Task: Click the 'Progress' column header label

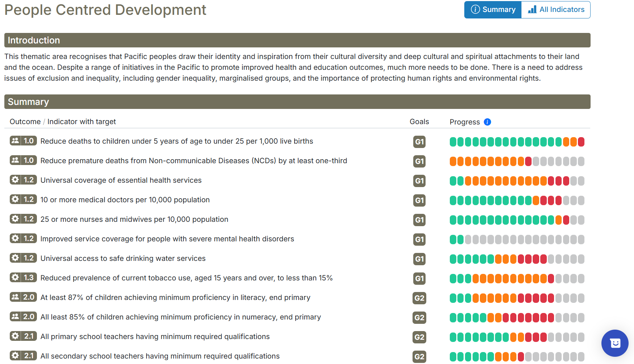Action: point(465,122)
